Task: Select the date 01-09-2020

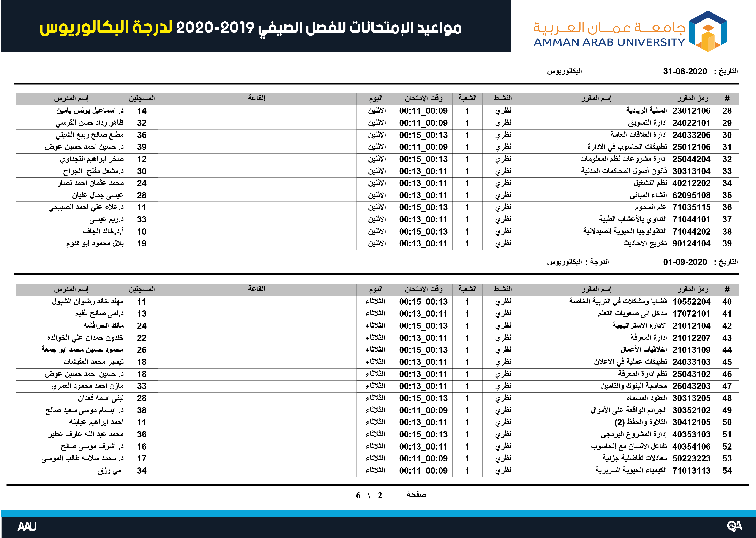Action: tap(685, 262)
